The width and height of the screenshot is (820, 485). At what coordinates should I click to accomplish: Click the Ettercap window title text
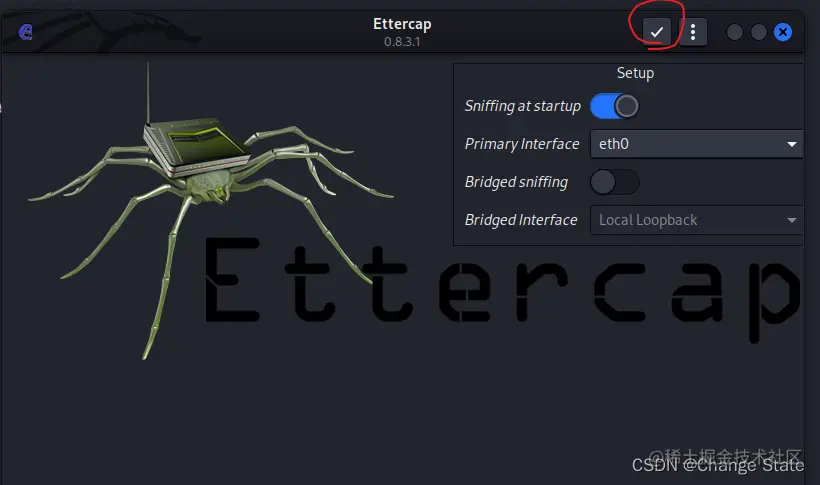point(402,24)
